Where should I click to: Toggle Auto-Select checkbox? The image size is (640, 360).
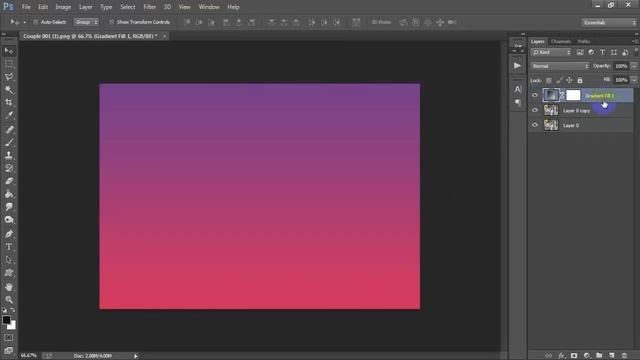[x=36, y=22]
